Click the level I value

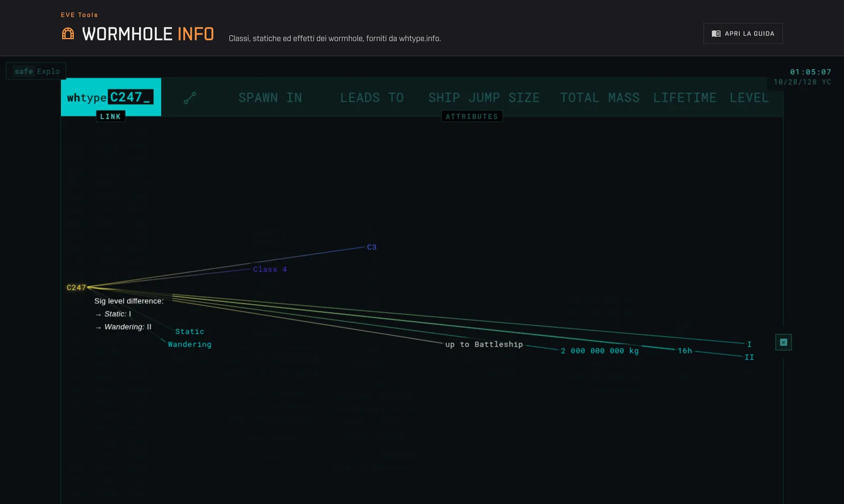[749, 344]
